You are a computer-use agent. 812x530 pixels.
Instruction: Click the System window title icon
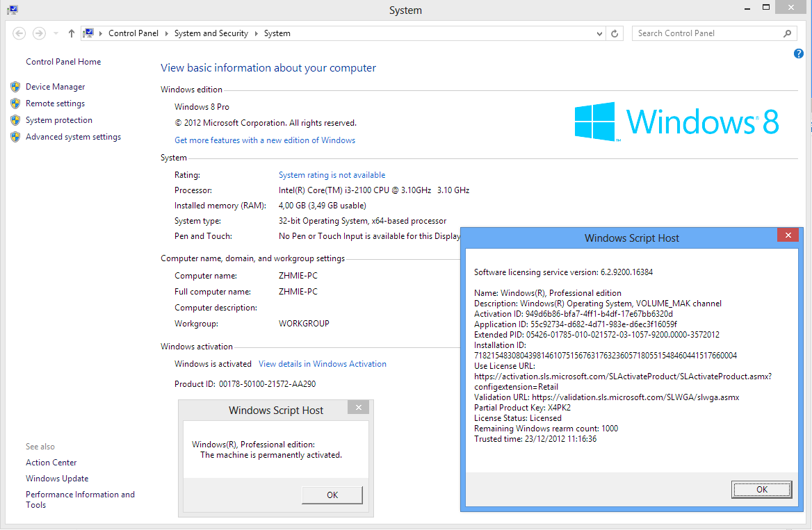[x=13, y=10]
